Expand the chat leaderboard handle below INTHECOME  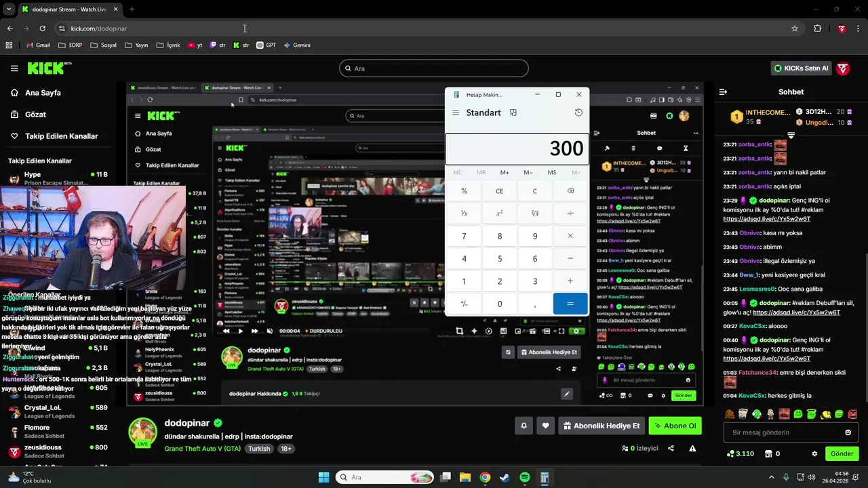[791, 135]
